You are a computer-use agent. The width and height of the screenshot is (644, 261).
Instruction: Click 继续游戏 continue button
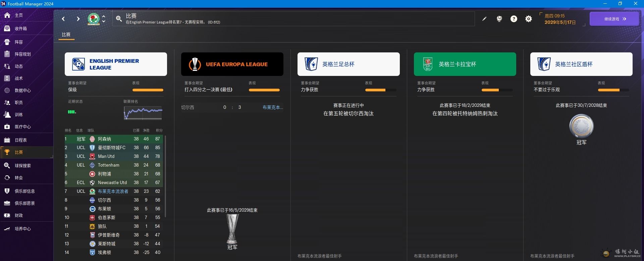pos(614,19)
